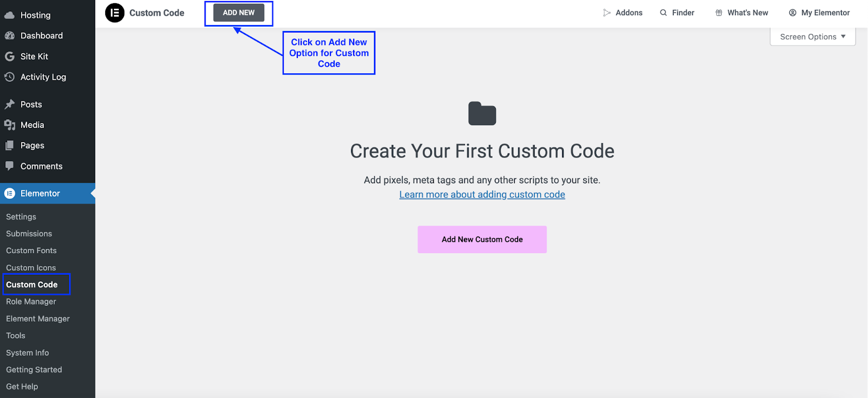
Task: Select Custom Code submenu item
Action: 32,285
